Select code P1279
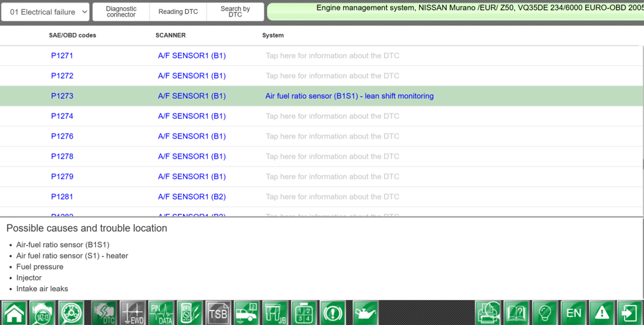Image resolution: width=644 pixels, height=325 pixels. click(x=62, y=176)
